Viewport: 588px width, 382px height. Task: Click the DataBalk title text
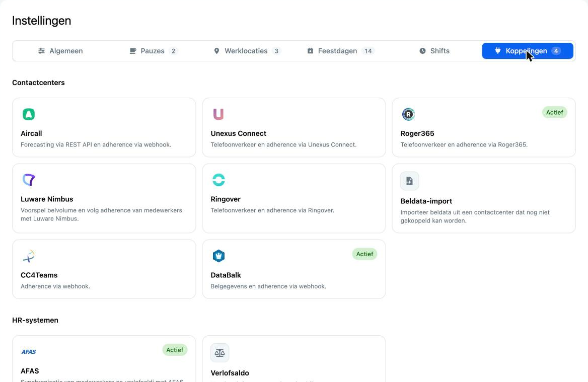coord(226,275)
